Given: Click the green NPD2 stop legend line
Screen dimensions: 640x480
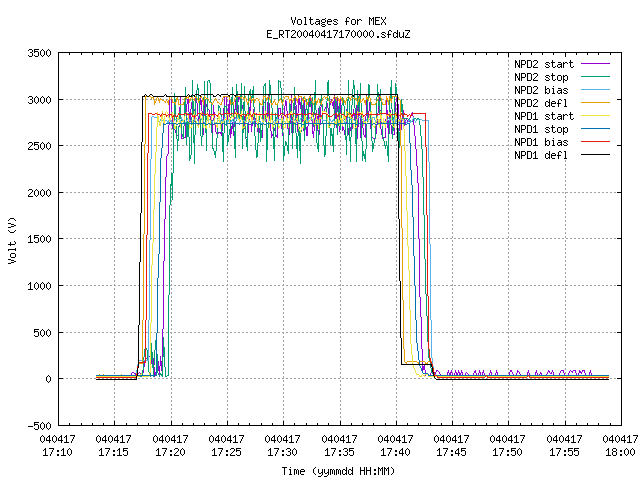Looking at the screenshot, I should (x=596, y=77).
